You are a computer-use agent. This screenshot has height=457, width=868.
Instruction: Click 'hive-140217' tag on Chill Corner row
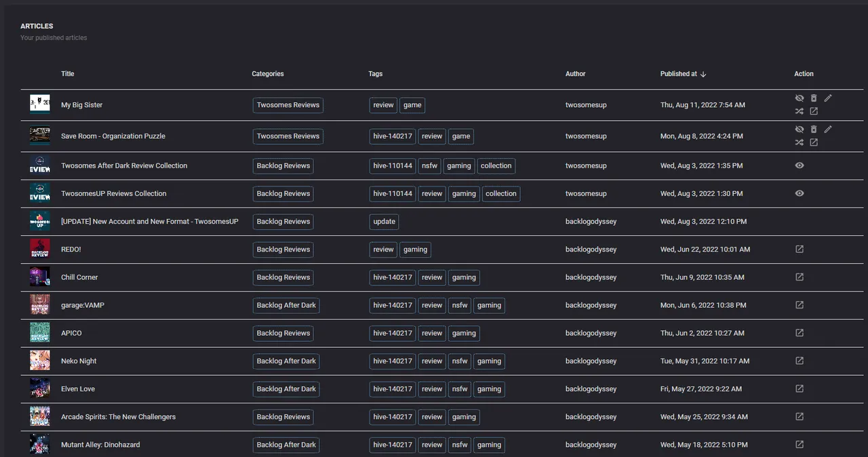pos(393,277)
